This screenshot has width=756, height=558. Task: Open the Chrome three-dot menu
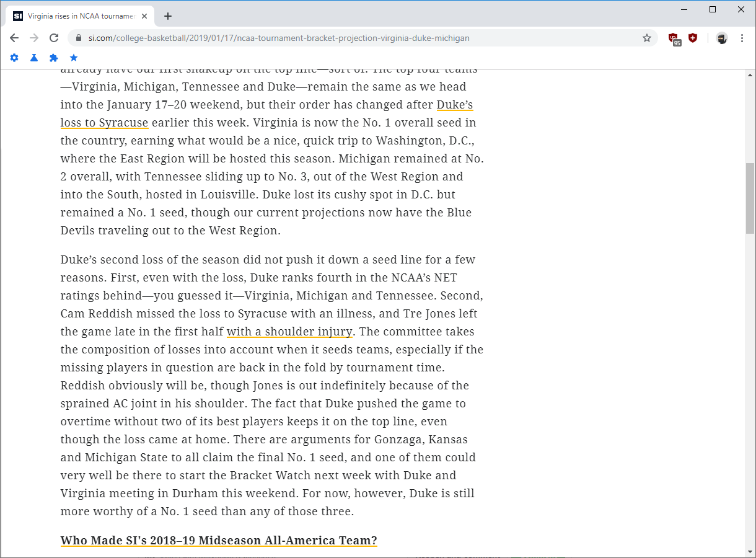click(x=742, y=38)
